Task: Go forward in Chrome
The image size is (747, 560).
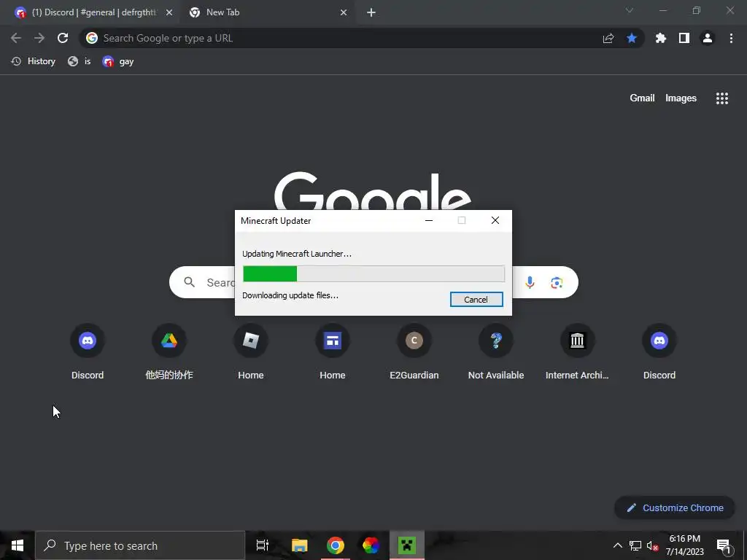Action: [x=39, y=38]
